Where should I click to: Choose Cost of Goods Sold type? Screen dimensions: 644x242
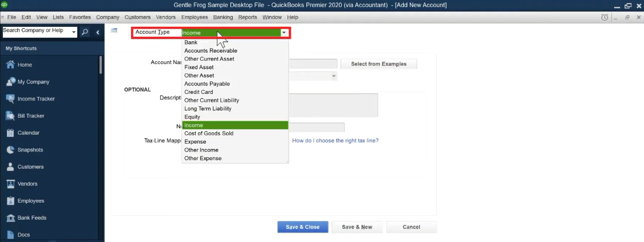coord(235,133)
